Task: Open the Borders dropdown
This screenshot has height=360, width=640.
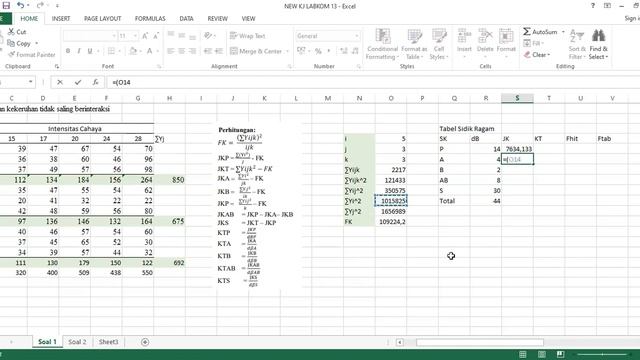Action: [120, 51]
